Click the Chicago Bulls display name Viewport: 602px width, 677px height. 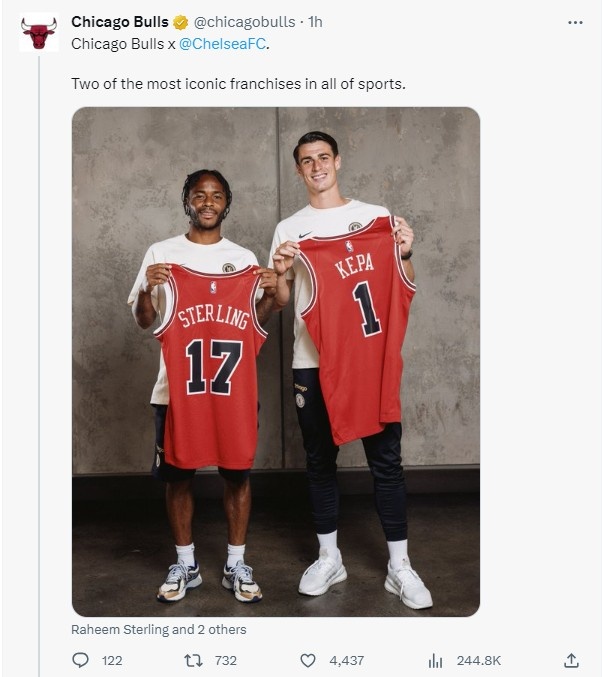pyautogui.click(x=119, y=22)
